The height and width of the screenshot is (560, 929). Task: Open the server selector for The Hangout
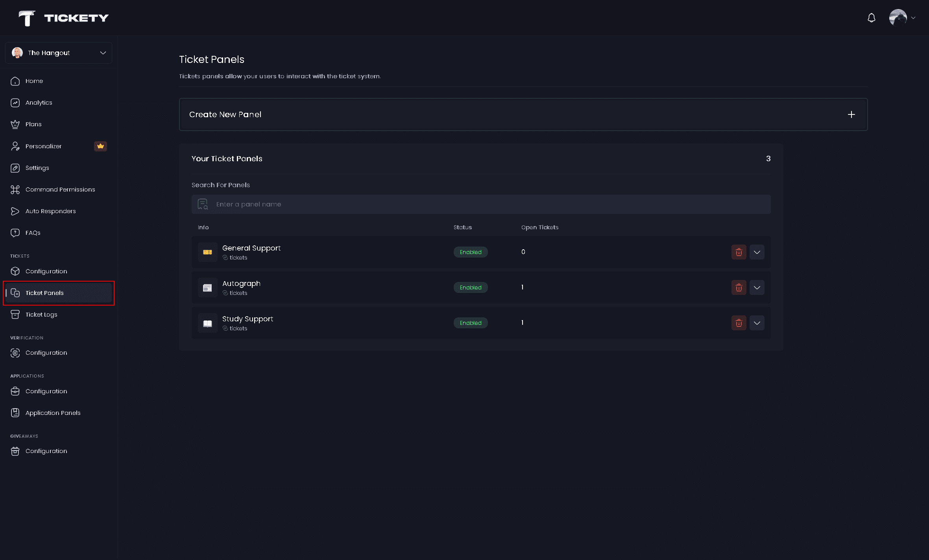pos(58,53)
